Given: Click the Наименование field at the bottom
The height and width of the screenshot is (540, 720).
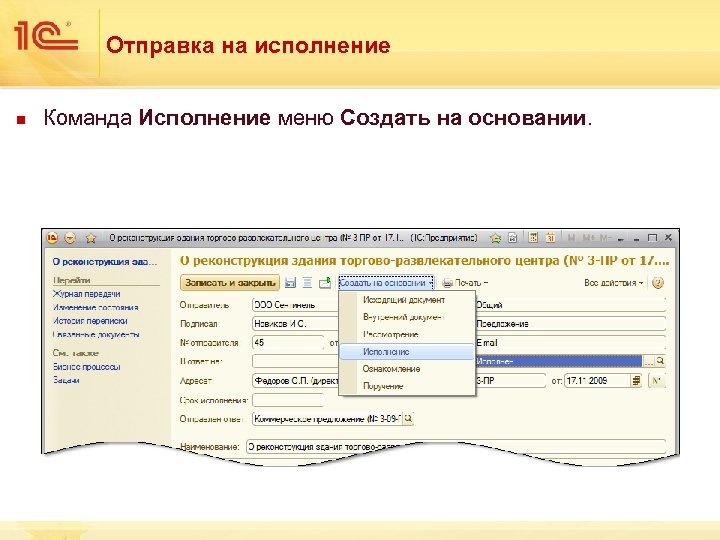Looking at the screenshot, I should [x=456, y=446].
